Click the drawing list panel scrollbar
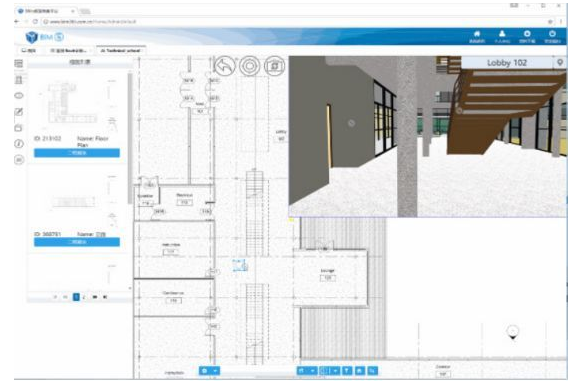The width and height of the screenshot is (587, 386). [x=130, y=139]
